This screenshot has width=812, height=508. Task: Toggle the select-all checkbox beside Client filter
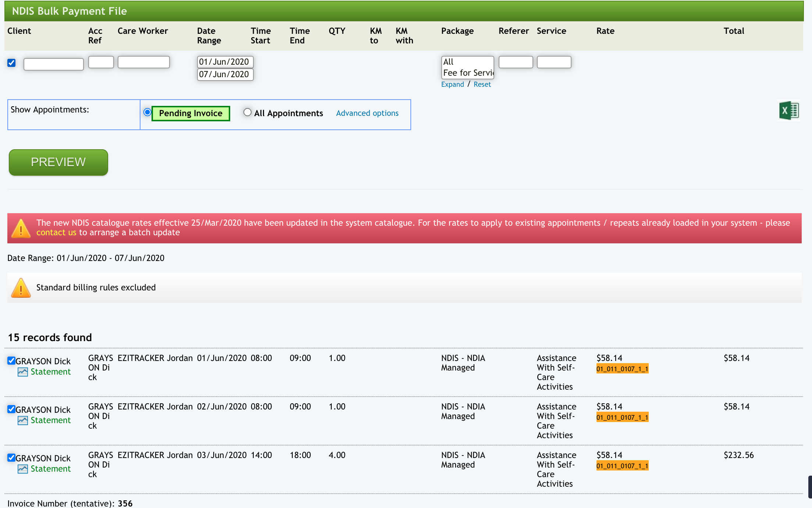click(x=12, y=63)
